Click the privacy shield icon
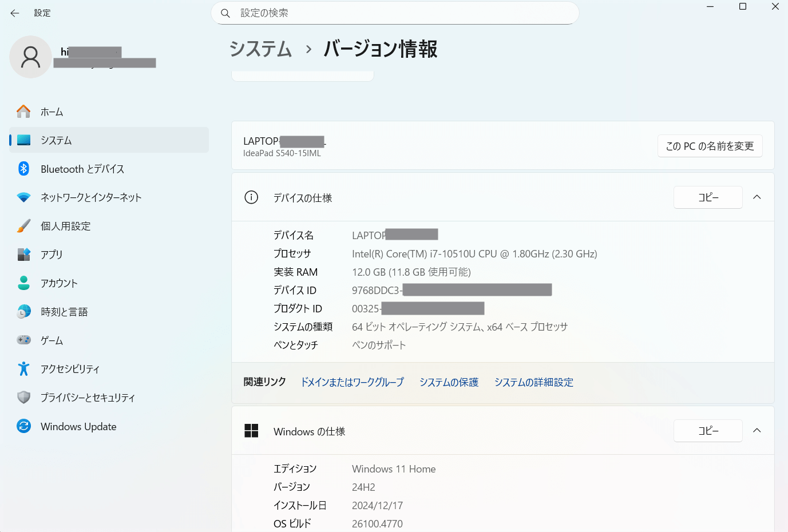The width and height of the screenshot is (788, 532). (x=23, y=398)
